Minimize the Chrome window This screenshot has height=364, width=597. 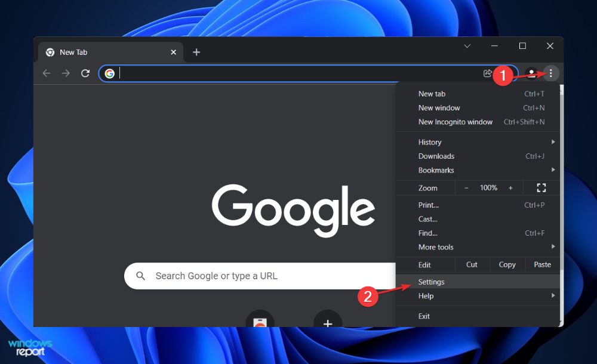pos(494,46)
